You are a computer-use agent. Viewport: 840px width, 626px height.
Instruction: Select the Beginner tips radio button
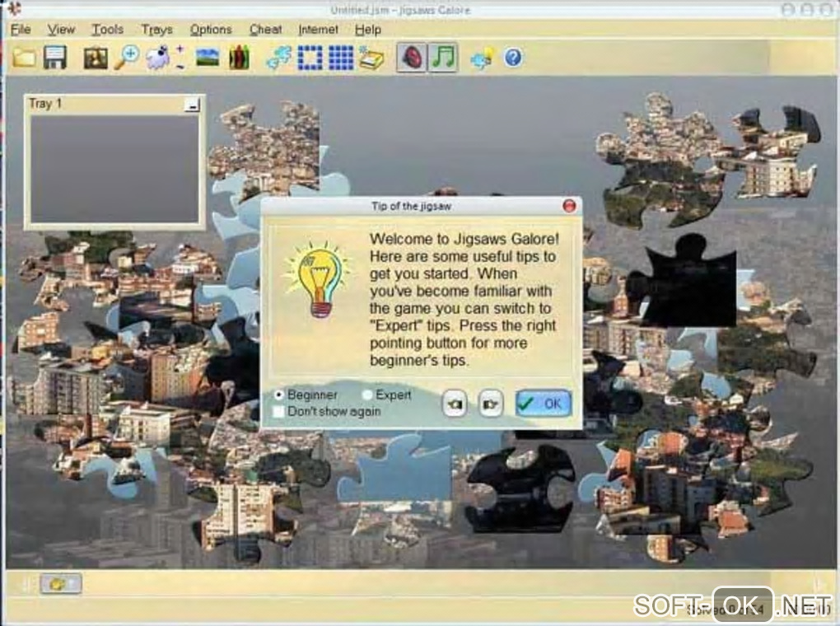[x=278, y=395]
